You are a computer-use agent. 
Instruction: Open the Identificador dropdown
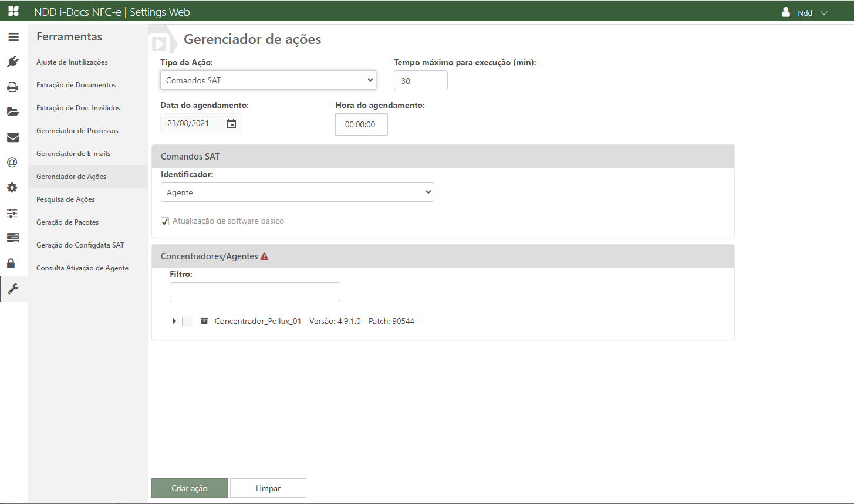point(297,192)
